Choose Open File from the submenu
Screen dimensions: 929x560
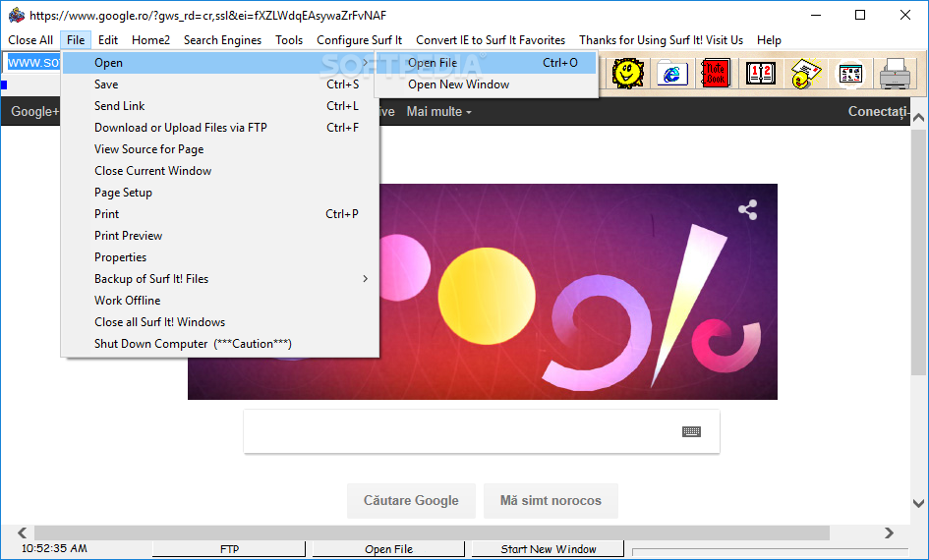(x=486, y=63)
